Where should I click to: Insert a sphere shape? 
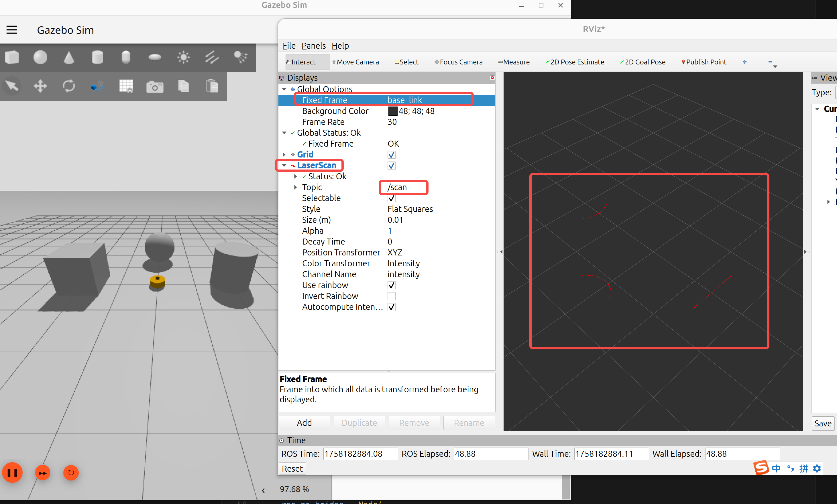[40, 57]
